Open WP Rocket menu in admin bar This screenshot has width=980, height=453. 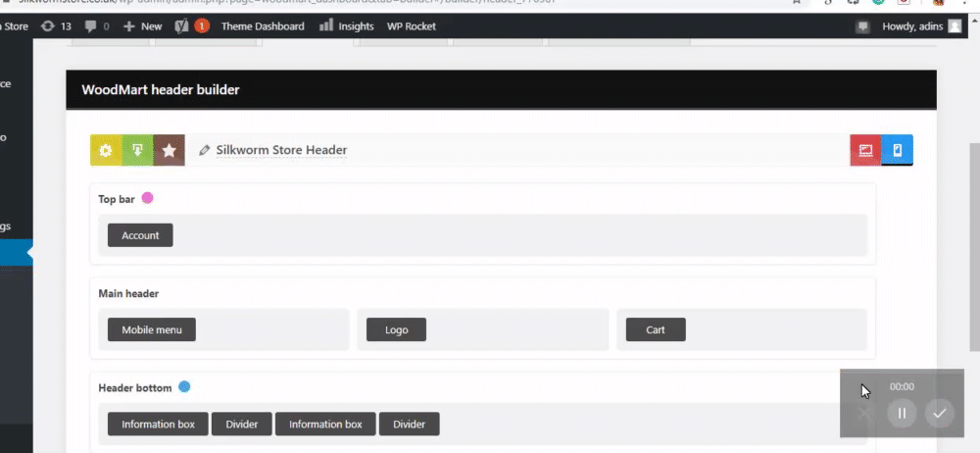(412, 26)
